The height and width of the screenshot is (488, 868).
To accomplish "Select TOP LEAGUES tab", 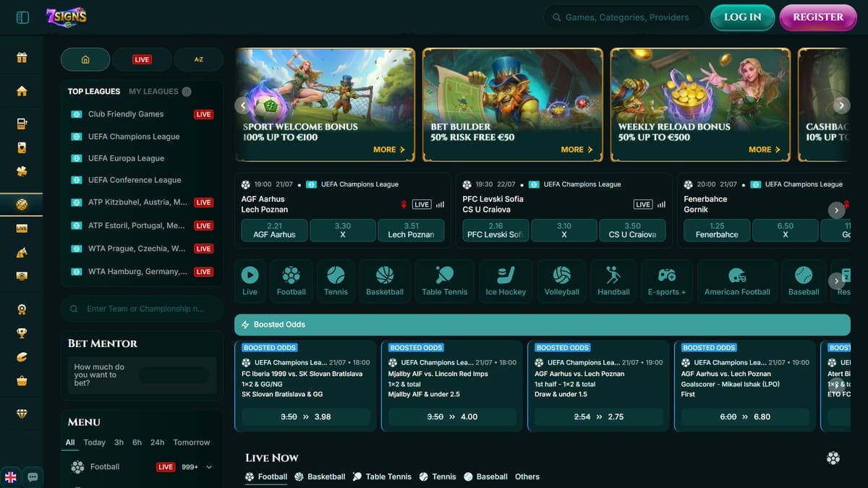I will coord(94,91).
